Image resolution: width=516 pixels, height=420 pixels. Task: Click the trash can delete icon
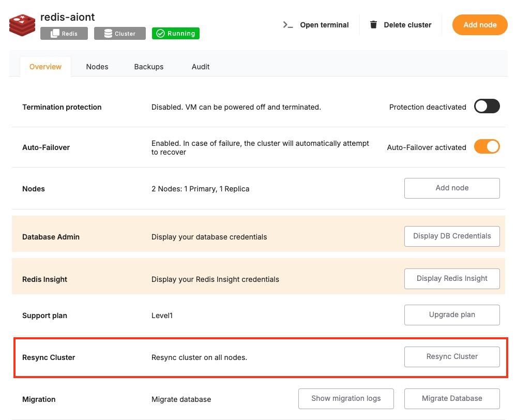(373, 25)
